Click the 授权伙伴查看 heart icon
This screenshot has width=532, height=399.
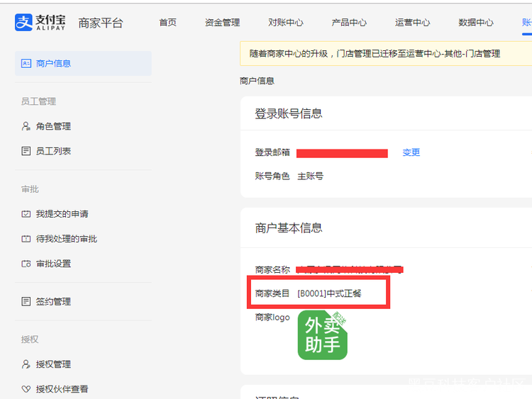pyautogui.click(x=26, y=389)
